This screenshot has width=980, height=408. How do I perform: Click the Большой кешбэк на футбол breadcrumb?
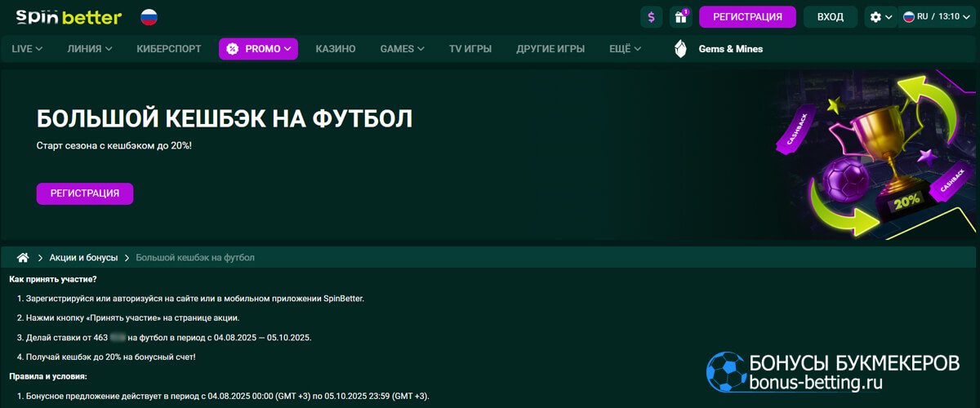(x=195, y=258)
